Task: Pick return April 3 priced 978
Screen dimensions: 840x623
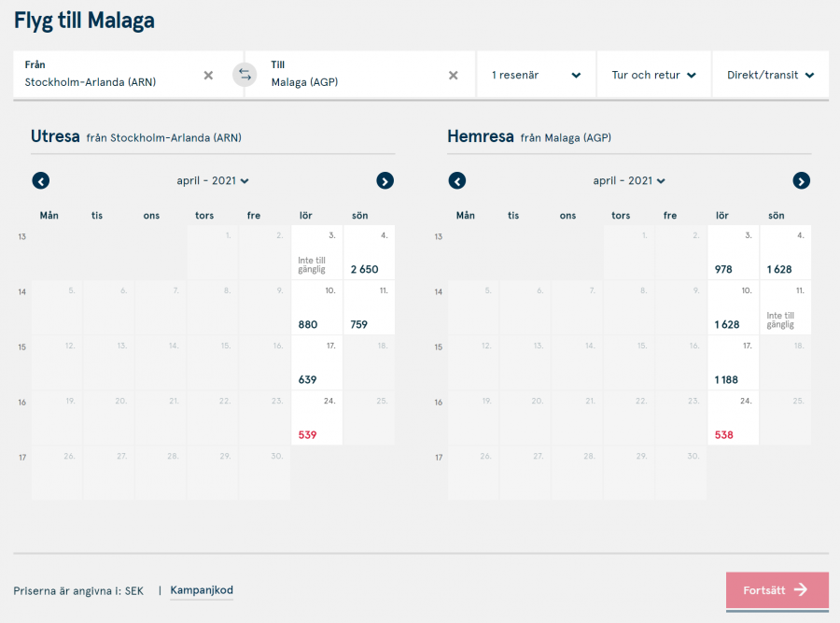Action: pos(733,253)
